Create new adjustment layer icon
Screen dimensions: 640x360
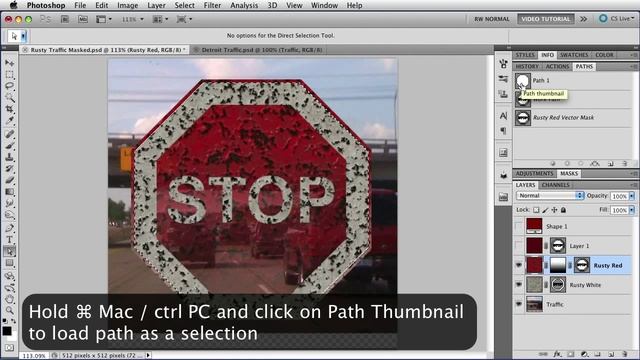tap(584, 354)
